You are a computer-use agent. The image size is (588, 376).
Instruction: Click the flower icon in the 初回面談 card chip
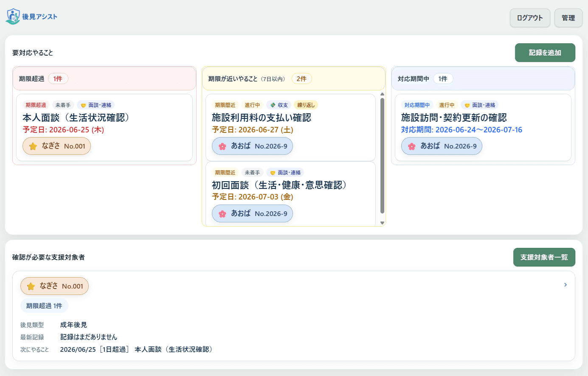(222, 214)
